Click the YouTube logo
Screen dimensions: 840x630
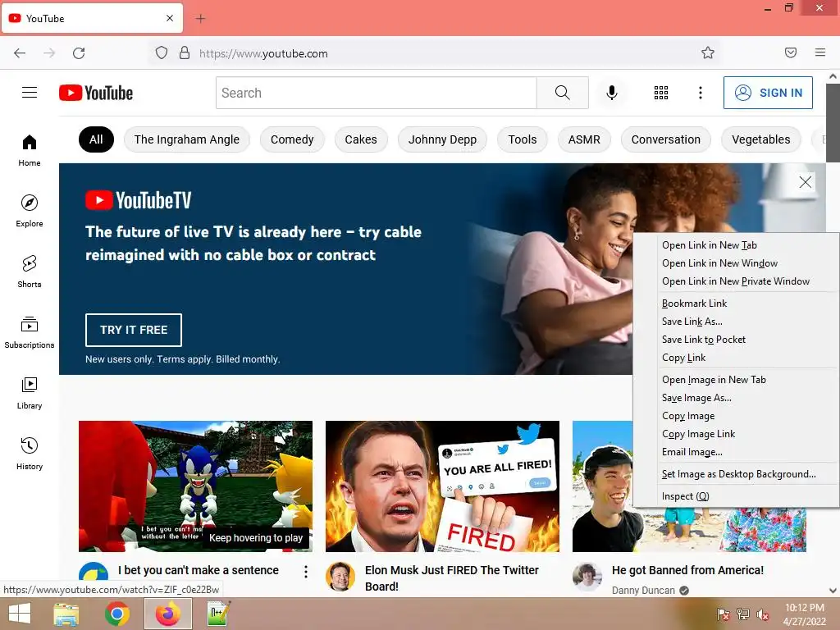point(96,93)
